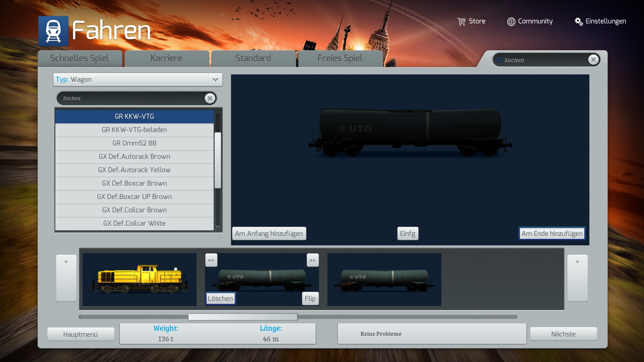Select GX Def.Boxcar Brown in list
Image resolution: width=644 pixels, height=362 pixels.
tap(134, 183)
